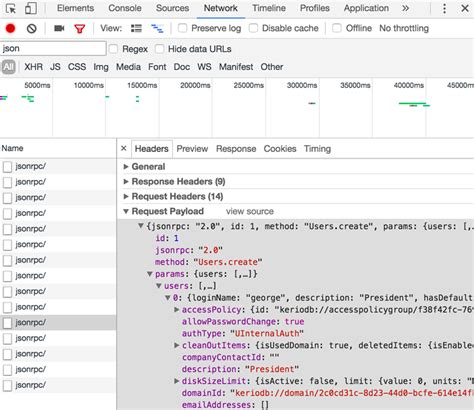
Task: Click the view source link
Action: pos(250,211)
